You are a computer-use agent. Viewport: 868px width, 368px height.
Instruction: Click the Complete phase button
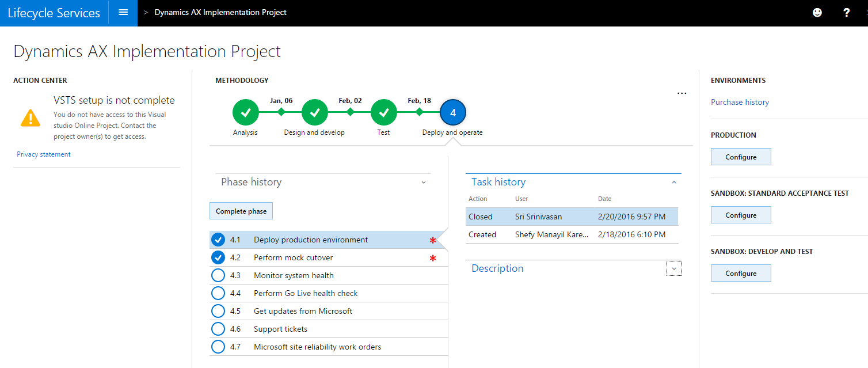[x=241, y=211]
